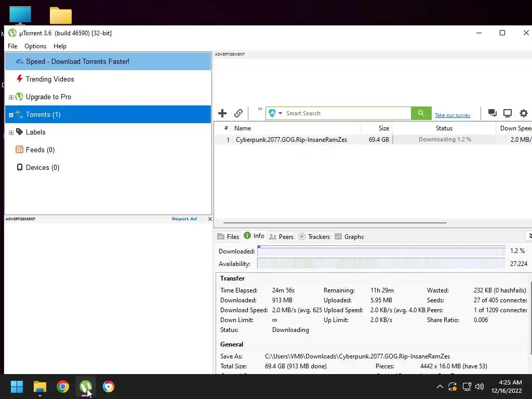This screenshot has height=399, width=532.
Task: Click the Trending Videos lightning icon
Action: (x=19, y=79)
